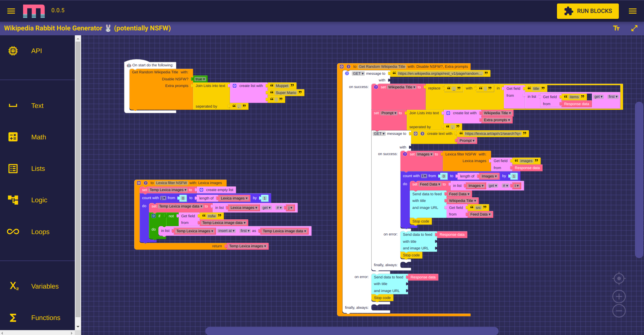Select the not logic block
644x335 pixels.
171,216
